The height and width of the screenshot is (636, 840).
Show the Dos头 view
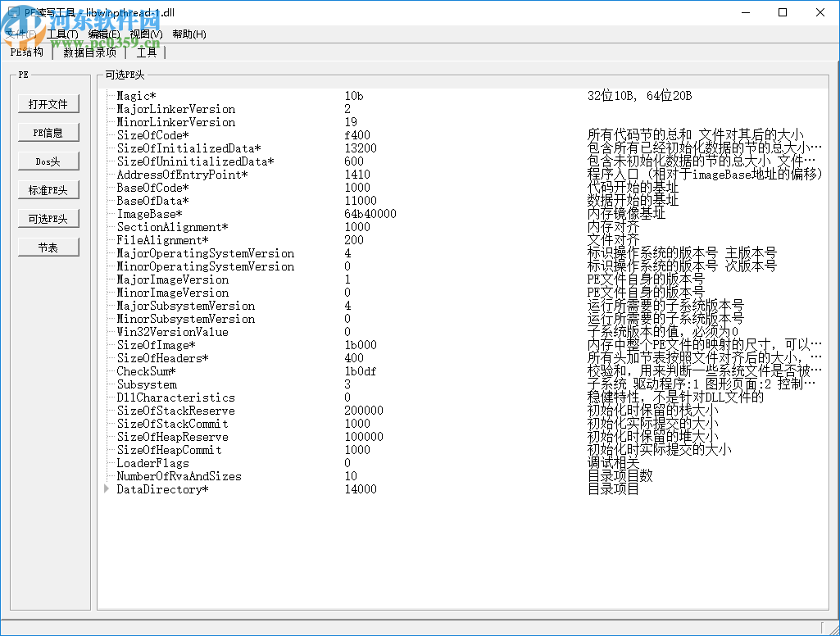tap(48, 161)
